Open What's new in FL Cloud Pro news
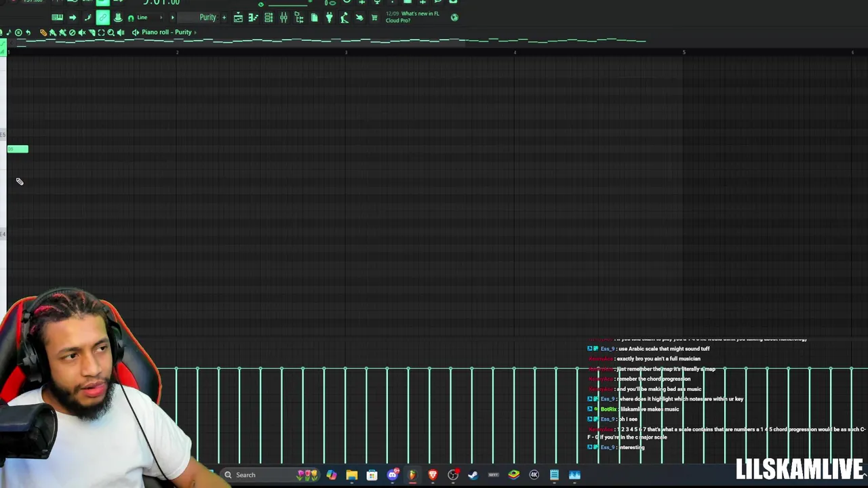The image size is (868, 488). 412,17
